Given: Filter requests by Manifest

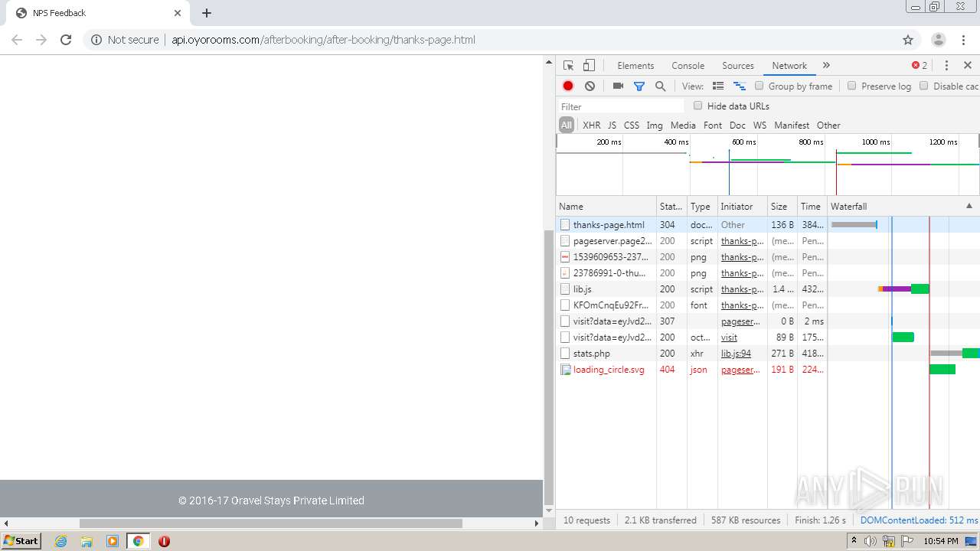Looking at the screenshot, I should tap(792, 126).
